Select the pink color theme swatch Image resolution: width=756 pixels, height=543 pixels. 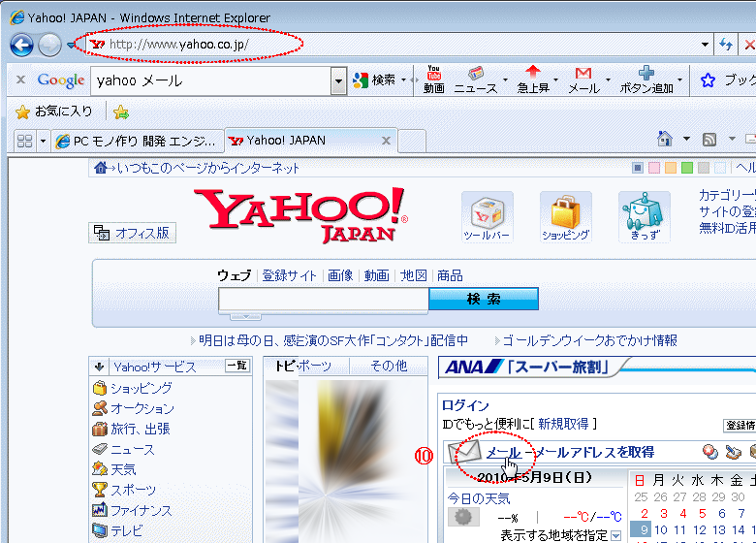pyautogui.click(x=654, y=168)
